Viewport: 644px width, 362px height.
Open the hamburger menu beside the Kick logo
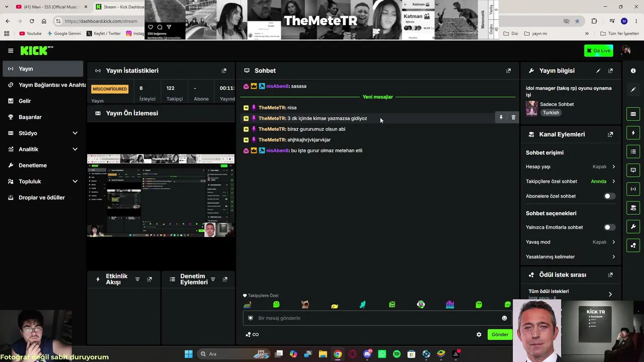[x=11, y=50]
